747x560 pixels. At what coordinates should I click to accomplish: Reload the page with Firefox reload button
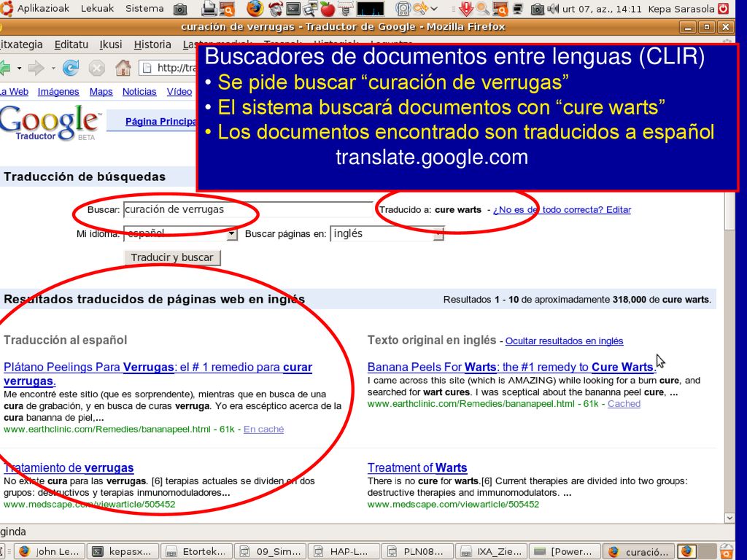(x=71, y=68)
